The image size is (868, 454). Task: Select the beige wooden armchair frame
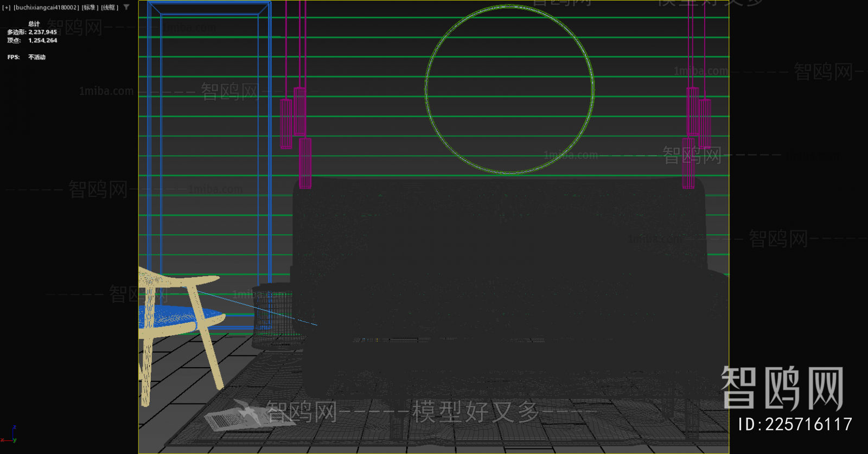coord(209,353)
